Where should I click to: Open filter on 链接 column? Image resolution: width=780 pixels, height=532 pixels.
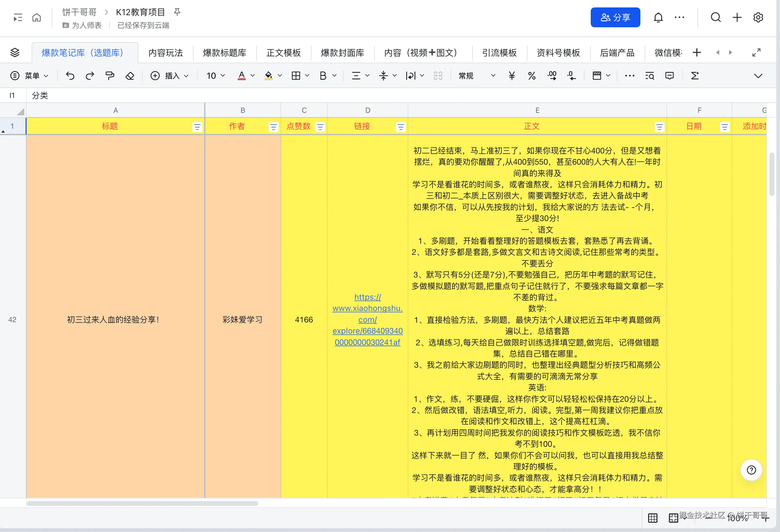pos(401,127)
